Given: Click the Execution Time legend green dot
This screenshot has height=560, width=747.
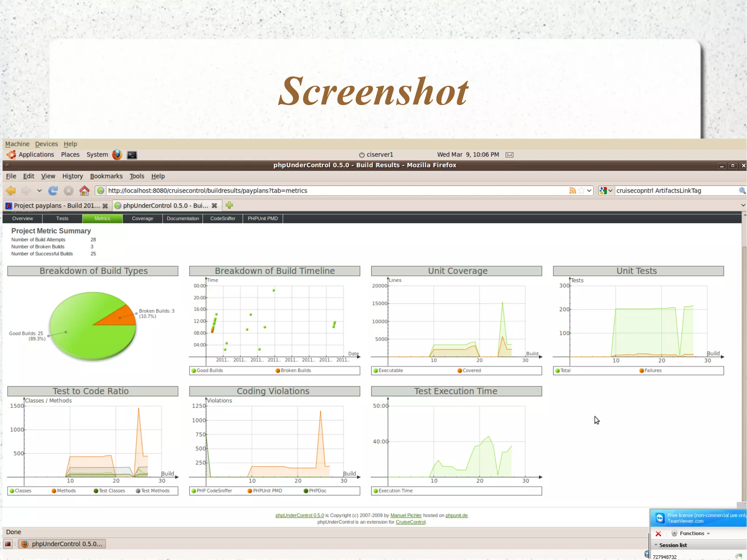Looking at the screenshot, I should 376,491.
